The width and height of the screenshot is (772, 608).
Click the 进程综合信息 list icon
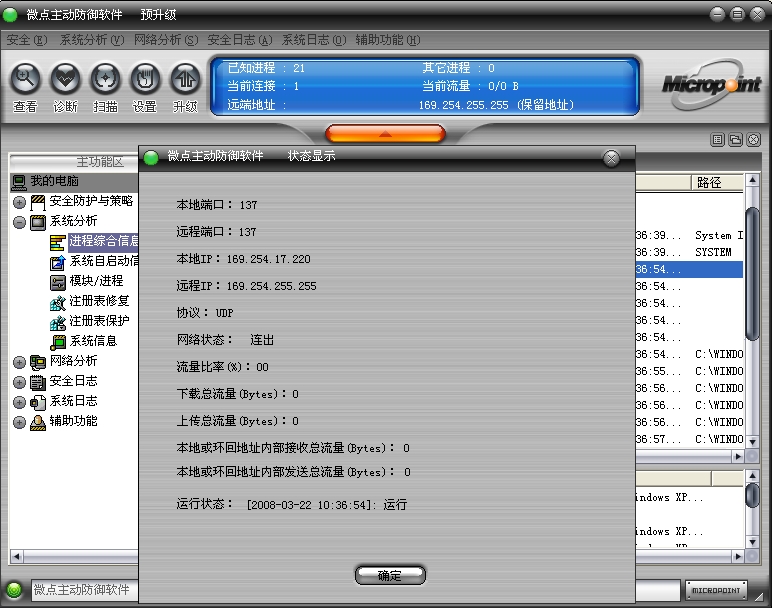point(58,242)
